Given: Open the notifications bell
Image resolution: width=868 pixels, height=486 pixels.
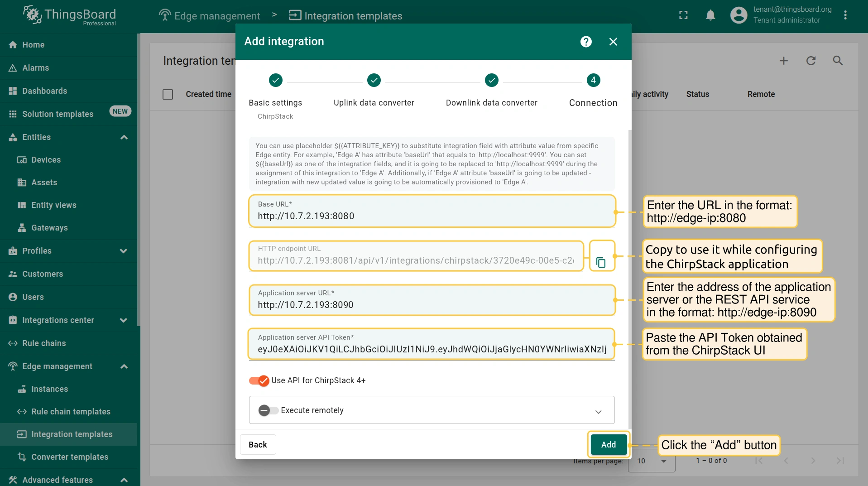Looking at the screenshot, I should 710,15.
